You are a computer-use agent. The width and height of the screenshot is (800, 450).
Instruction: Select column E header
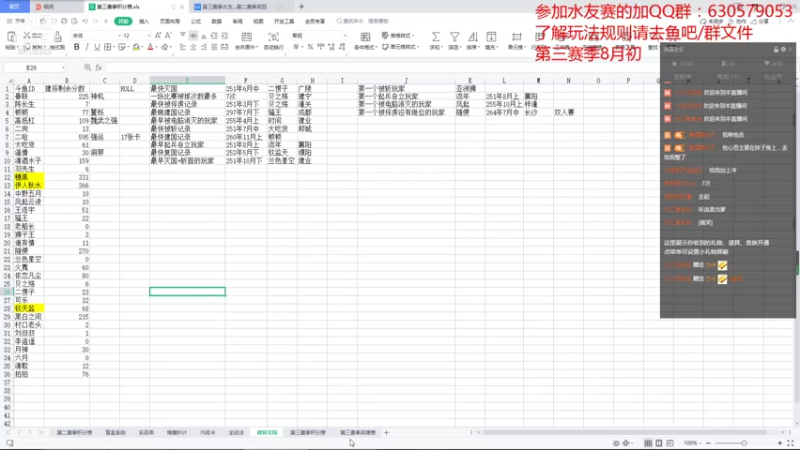pos(187,81)
